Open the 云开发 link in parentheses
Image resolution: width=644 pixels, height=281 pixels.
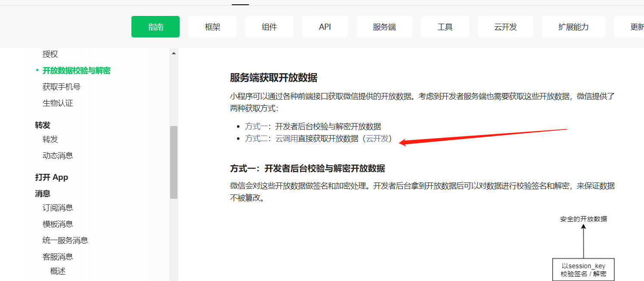pos(377,139)
